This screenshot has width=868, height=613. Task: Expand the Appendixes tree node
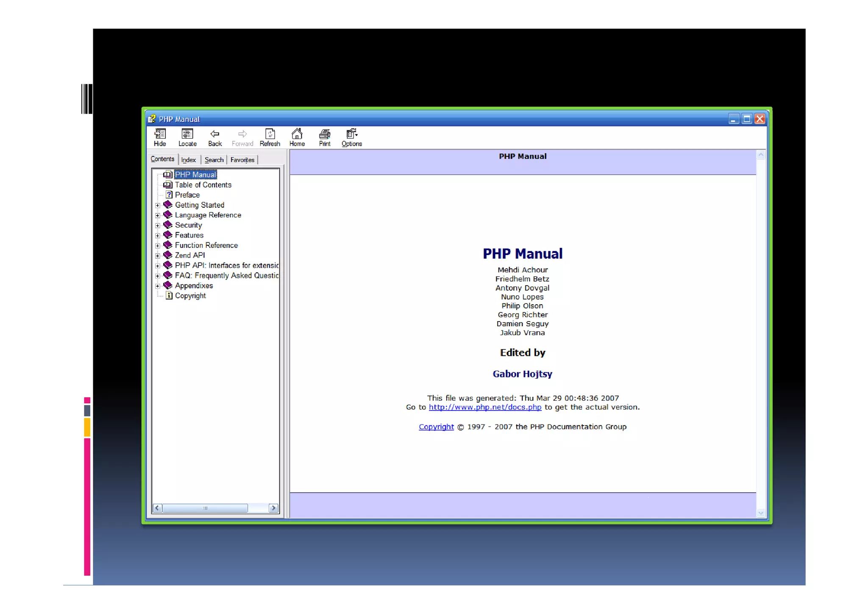(158, 286)
